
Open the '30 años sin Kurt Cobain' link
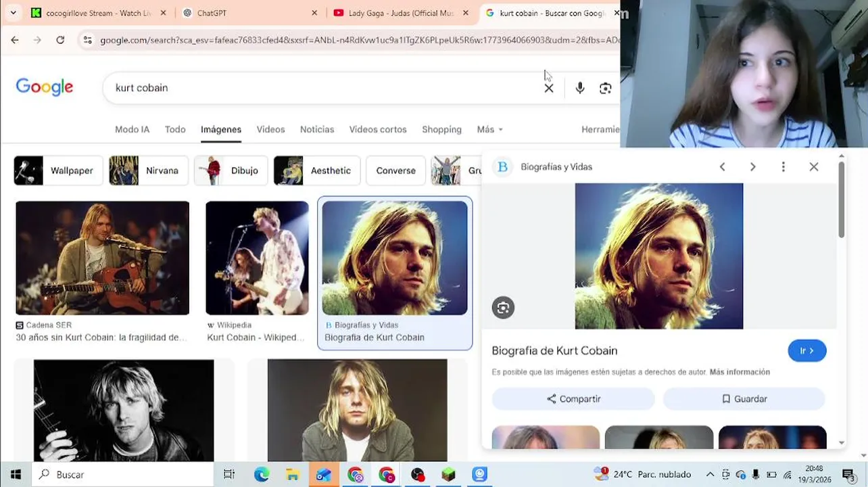pos(101,338)
